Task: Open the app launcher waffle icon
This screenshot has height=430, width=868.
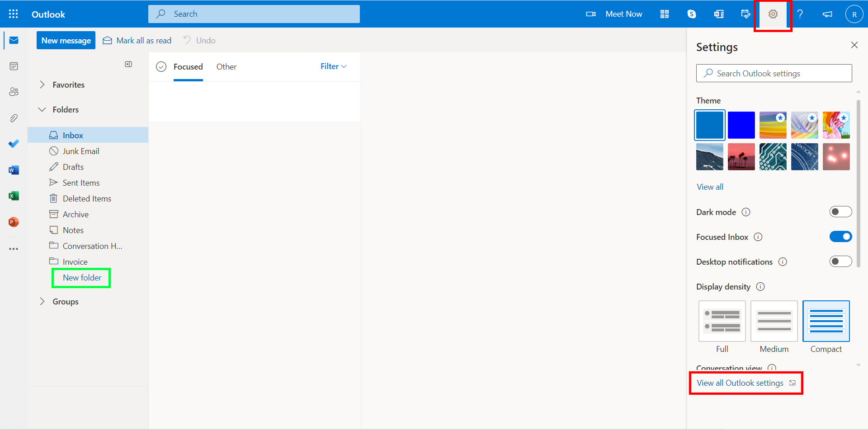Action: coord(14,14)
